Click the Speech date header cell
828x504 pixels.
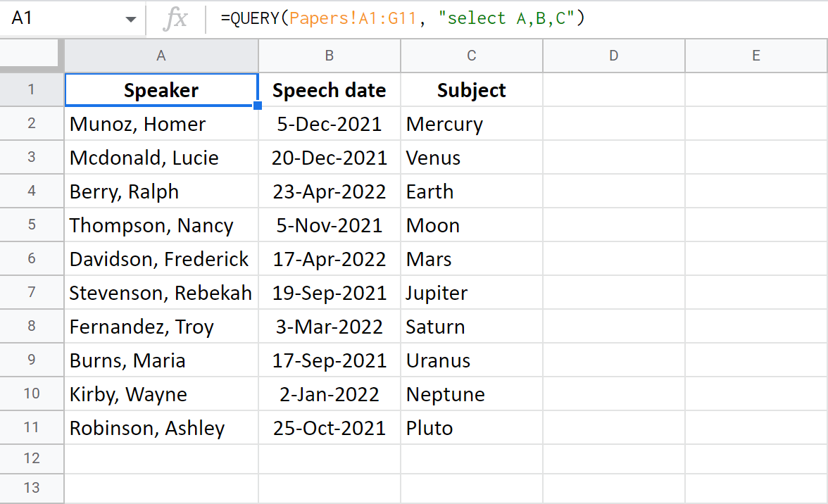tap(329, 90)
